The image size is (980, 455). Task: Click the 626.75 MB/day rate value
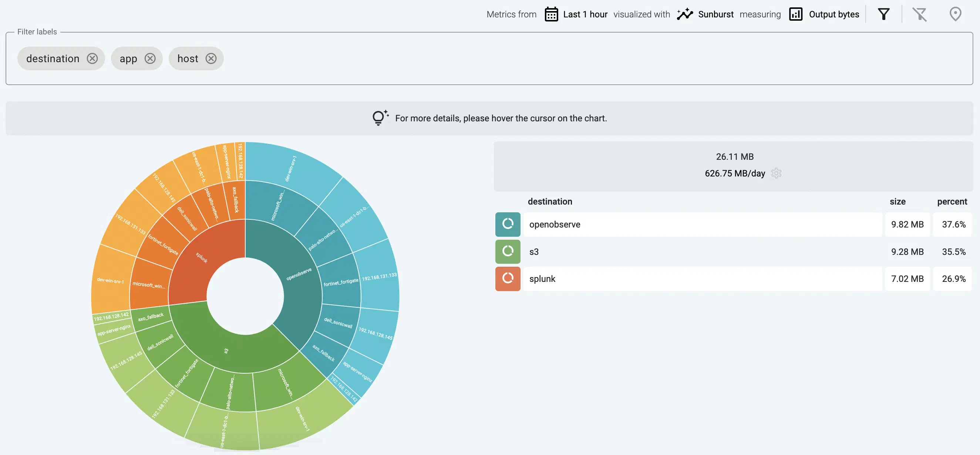point(735,173)
